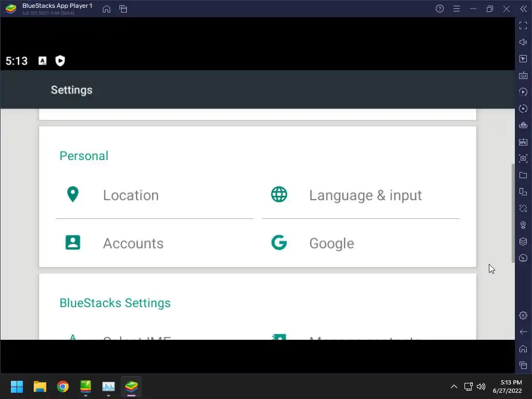
Task: Click the volume icon in sidebar
Action: coord(523,42)
